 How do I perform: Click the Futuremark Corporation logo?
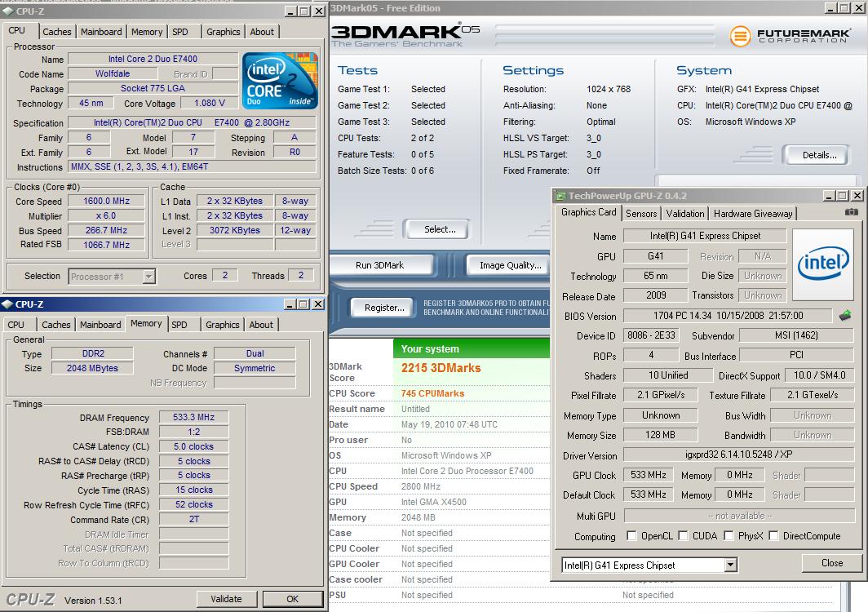790,35
